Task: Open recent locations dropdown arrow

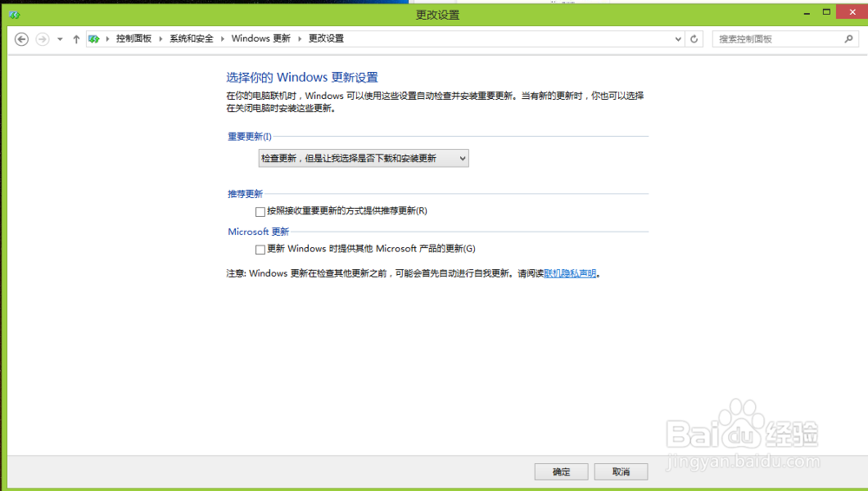Action: (x=60, y=39)
